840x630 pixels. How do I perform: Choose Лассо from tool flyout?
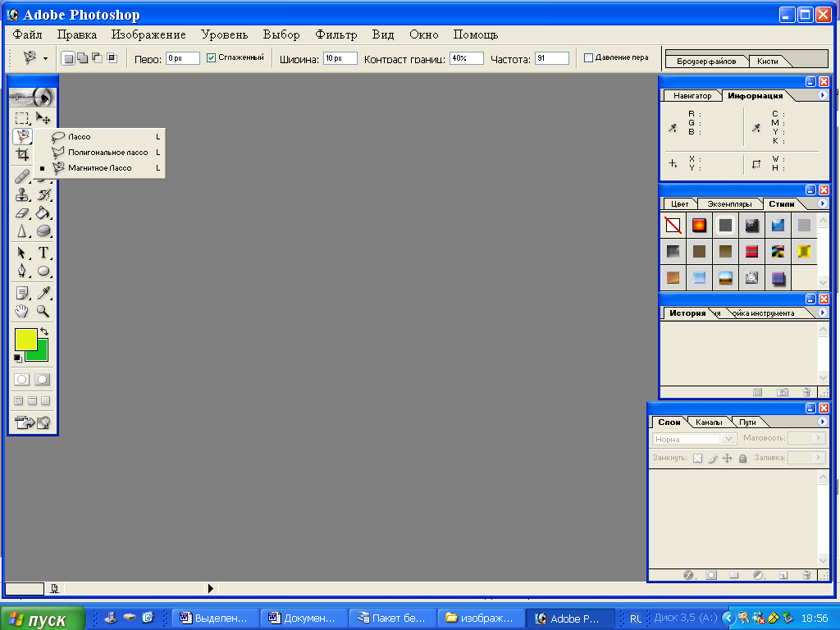point(101,137)
